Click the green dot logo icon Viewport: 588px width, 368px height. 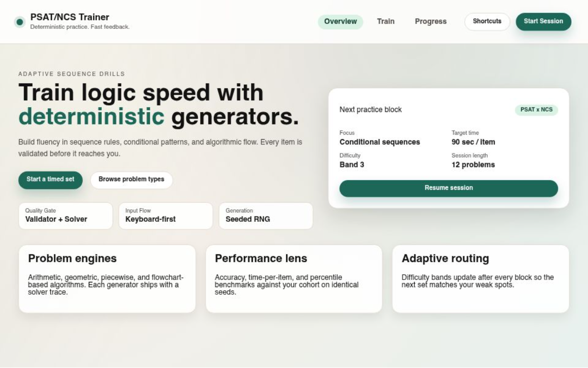20,22
